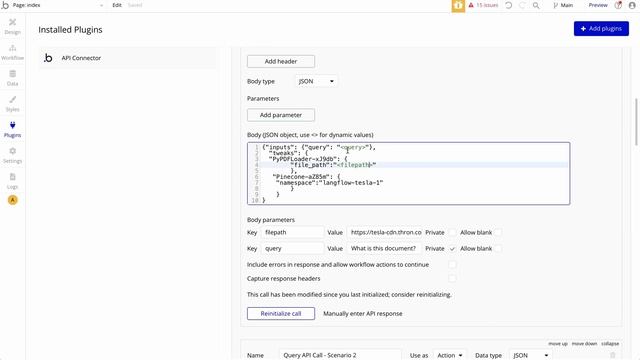This screenshot has height=360, width=640.
Task: Open the Styles tab in sidebar
Action: pyautogui.click(x=12, y=104)
